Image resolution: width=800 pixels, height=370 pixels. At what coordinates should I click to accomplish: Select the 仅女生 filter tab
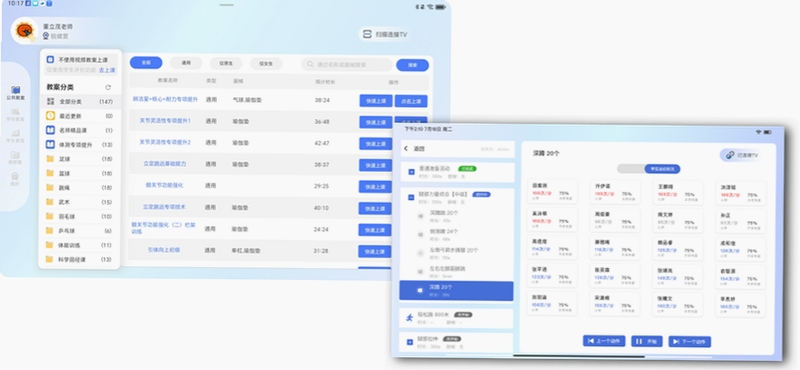coord(266,64)
